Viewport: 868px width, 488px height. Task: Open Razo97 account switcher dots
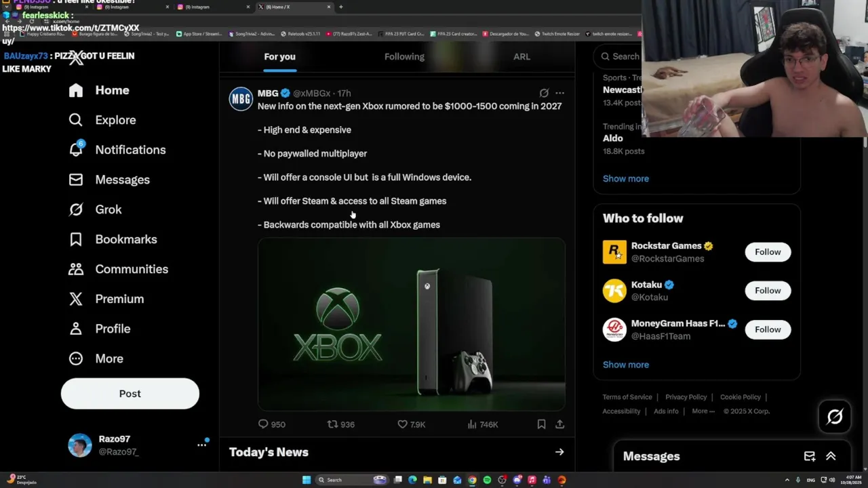[201, 445]
